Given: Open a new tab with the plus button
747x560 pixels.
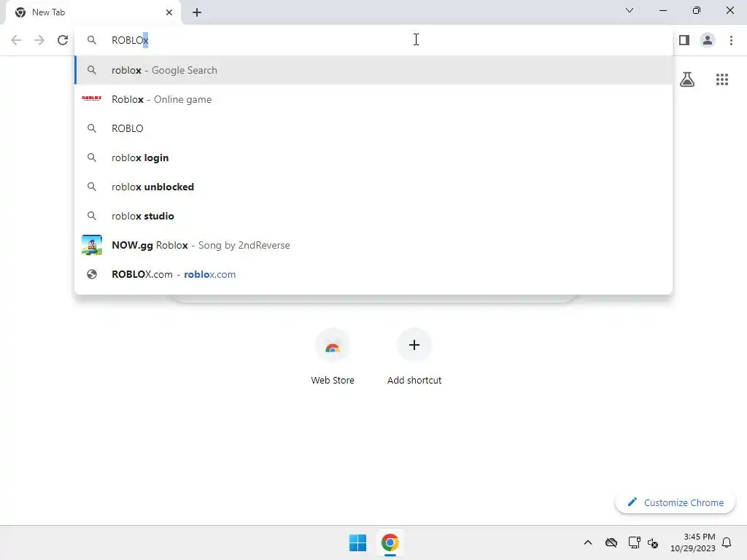Looking at the screenshot, I should pyautogui.click(x=197, y=12).
